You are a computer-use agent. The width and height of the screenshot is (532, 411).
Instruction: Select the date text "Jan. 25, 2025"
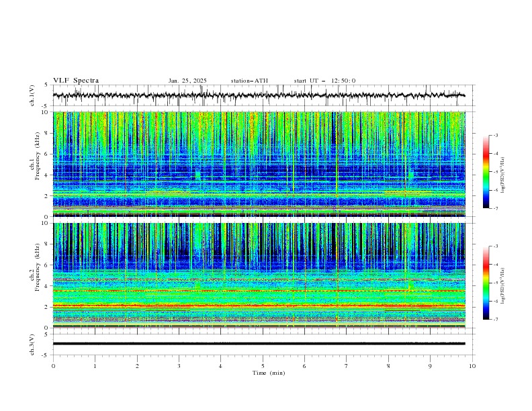pos(187,81)
